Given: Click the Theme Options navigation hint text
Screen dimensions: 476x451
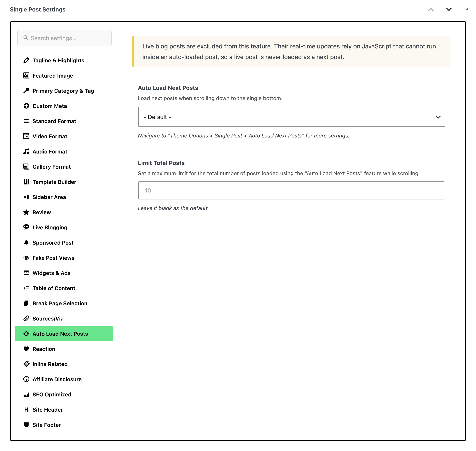Looking at the screenshot, I should (244, 136).
